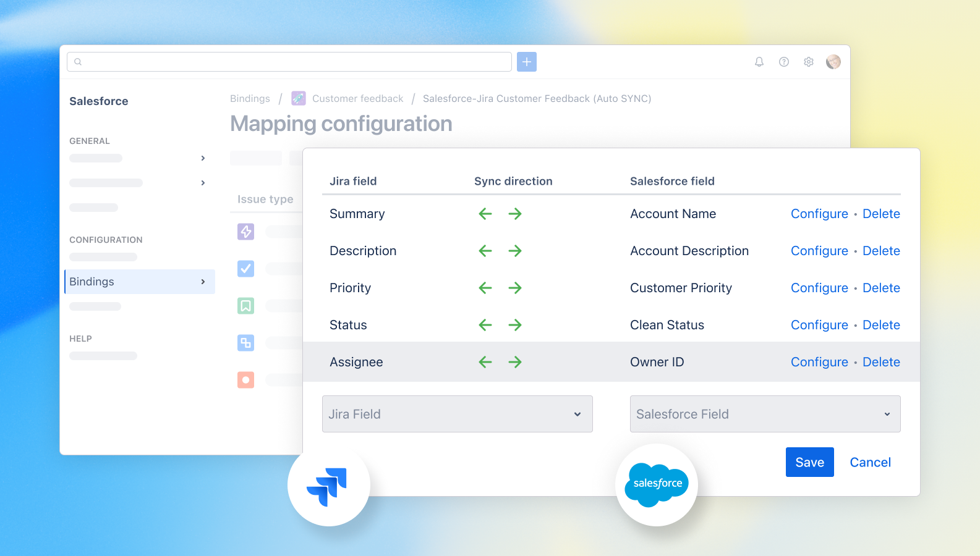Click right sync arrow in Assignee row
The image size is (980, 556).
tap(515, 362)
